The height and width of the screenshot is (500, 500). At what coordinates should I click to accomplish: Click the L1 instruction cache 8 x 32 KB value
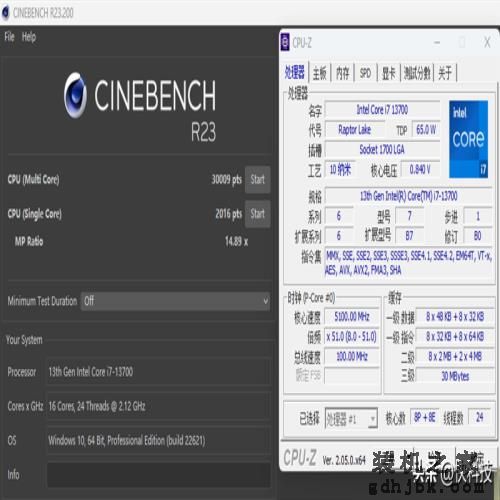455,337
